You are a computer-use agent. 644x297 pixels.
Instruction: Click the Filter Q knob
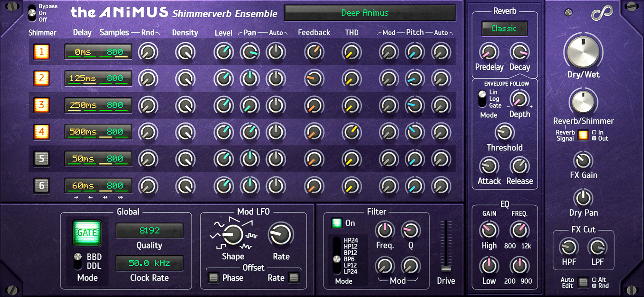point(411,231)
